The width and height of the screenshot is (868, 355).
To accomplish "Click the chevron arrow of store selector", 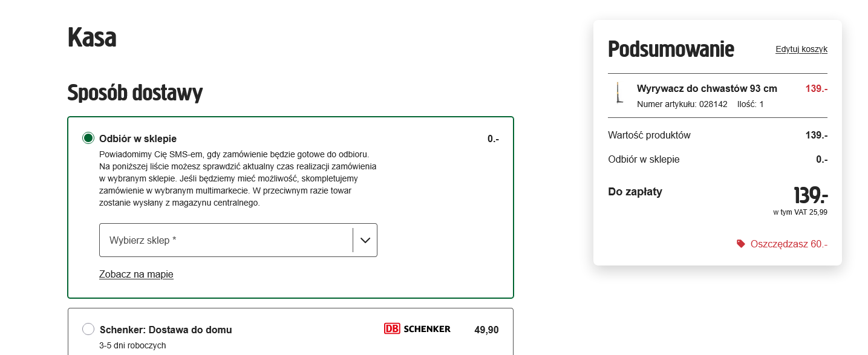I will [x=365, y=240].
